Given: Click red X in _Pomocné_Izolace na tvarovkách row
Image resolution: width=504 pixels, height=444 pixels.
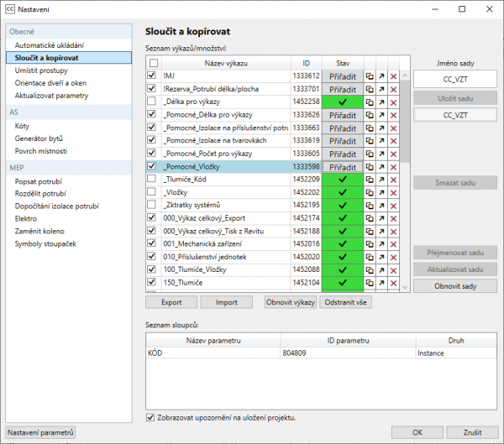Looking at the screenshot, I should pyautogui.click(x=393, y=141).
